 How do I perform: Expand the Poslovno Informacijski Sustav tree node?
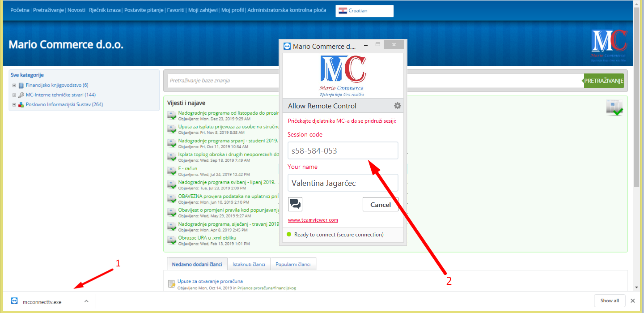[14, 105]
